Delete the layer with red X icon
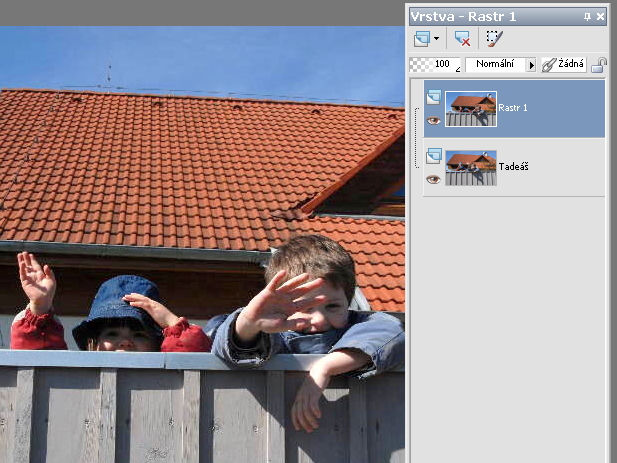This screenshot has height=463, width=617. 462,38
